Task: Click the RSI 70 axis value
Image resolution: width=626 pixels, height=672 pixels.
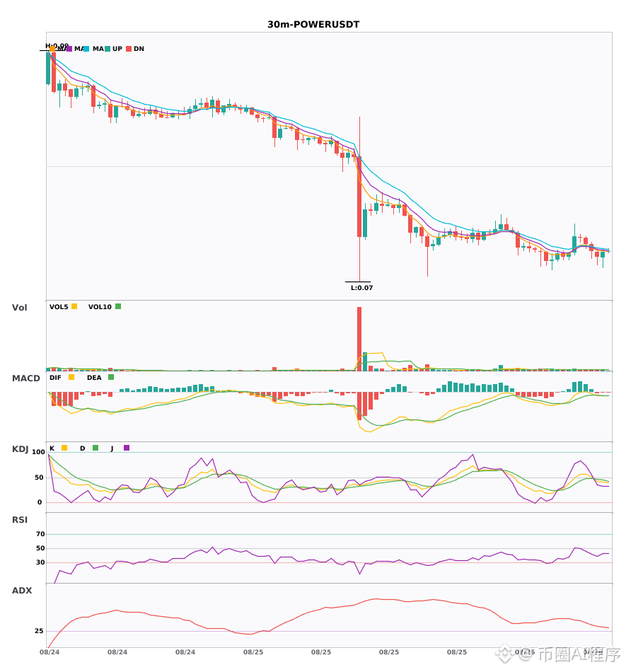Action: point(40,534)
